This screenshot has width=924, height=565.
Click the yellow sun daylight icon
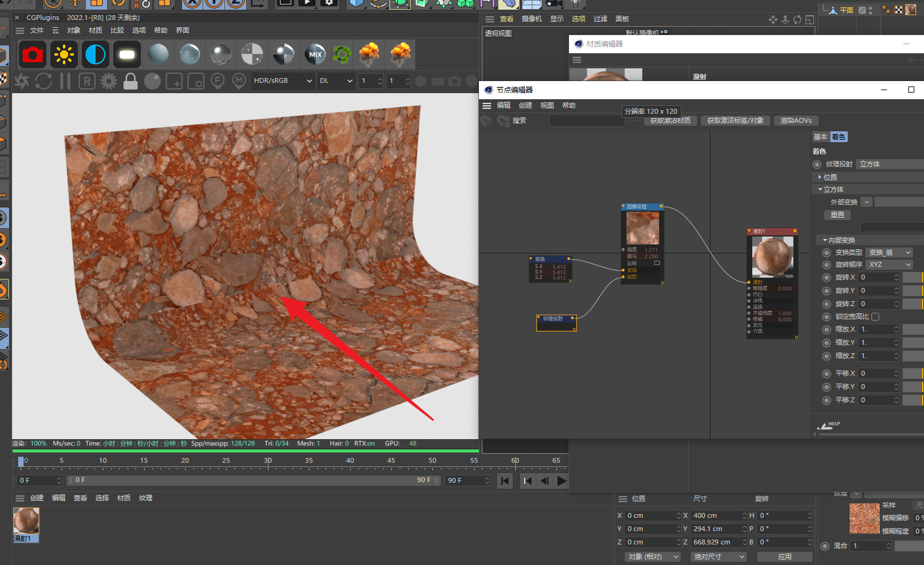coord(63,55)
